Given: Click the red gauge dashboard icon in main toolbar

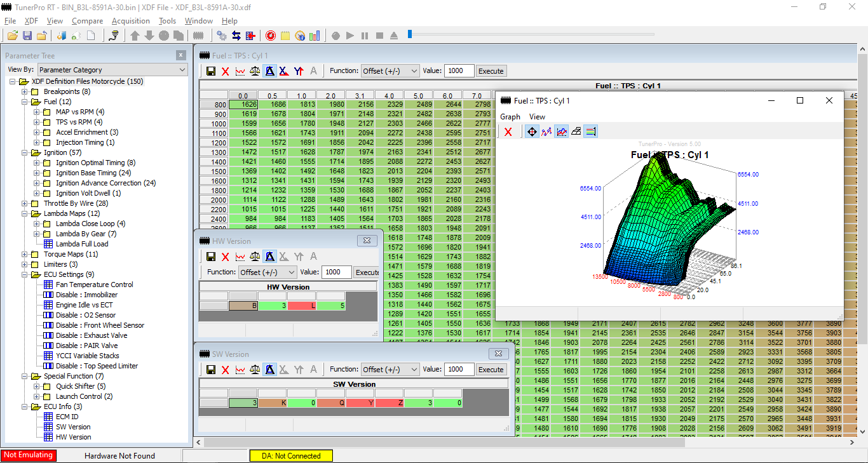Looking at the screenshot, I should click(x=270, y=36).
